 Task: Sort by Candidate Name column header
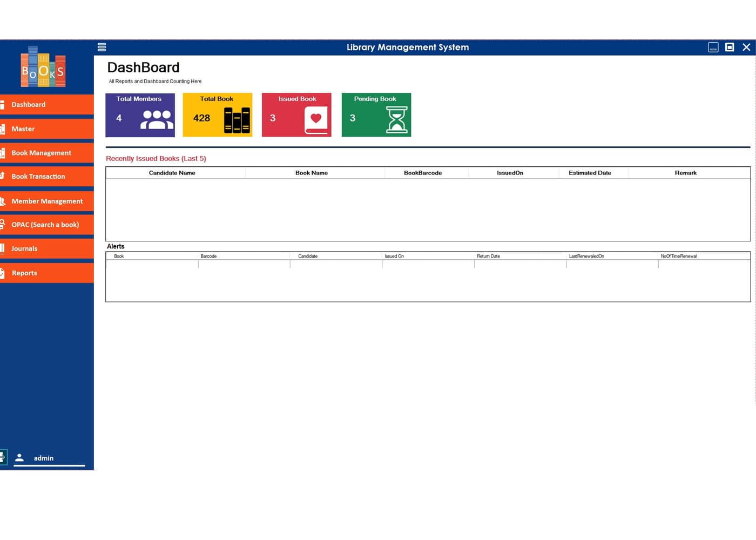pos(172,173)
